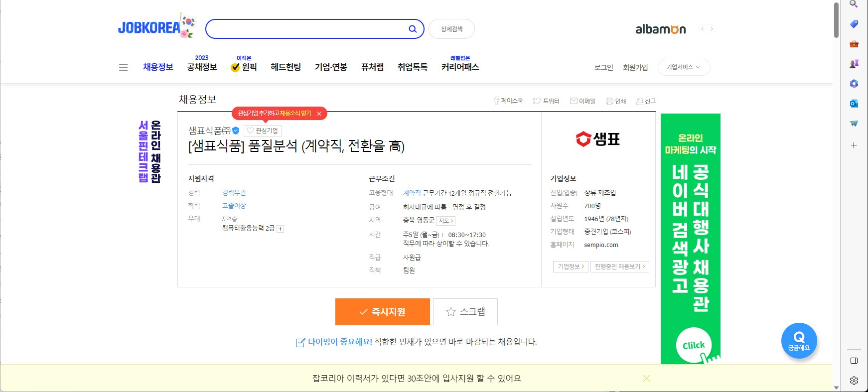This screenshot has height=392, width=868.
Task: Click the 샘표식품㈜ company name
Action: coord(209,131)
